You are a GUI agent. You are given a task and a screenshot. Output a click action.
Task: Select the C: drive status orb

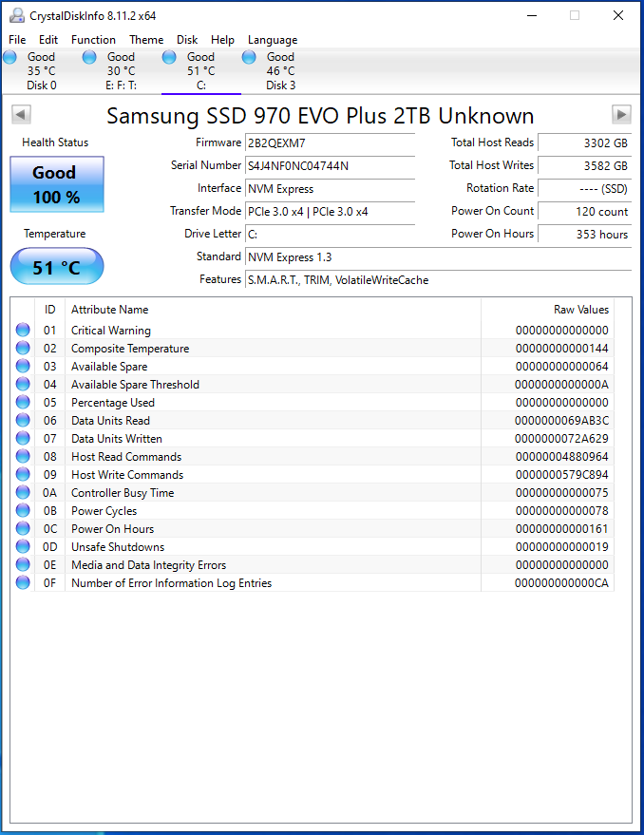coord(169,57)
